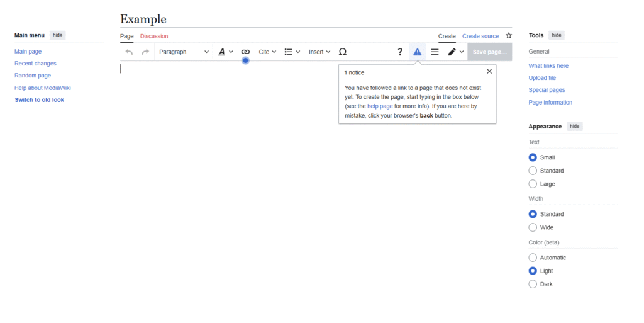Open the special character Omega tool
Screen dimensions: 644x323
coord(343,52)
